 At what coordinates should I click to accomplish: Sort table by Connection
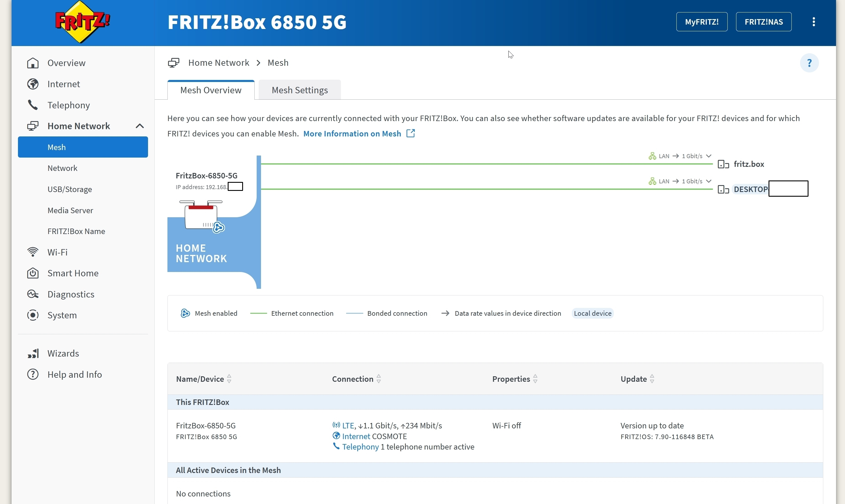[x=379, y=379]
